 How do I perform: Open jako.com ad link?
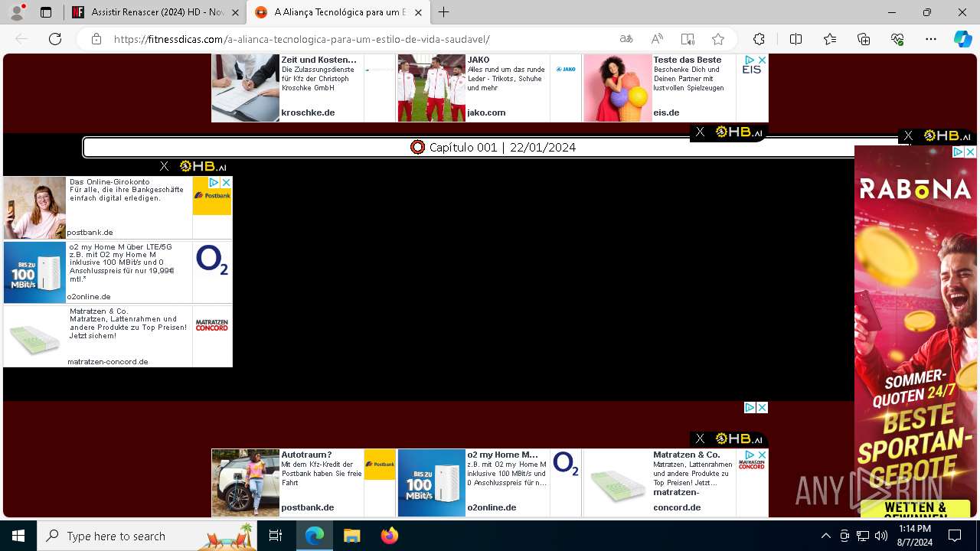[x=486, y=112]
